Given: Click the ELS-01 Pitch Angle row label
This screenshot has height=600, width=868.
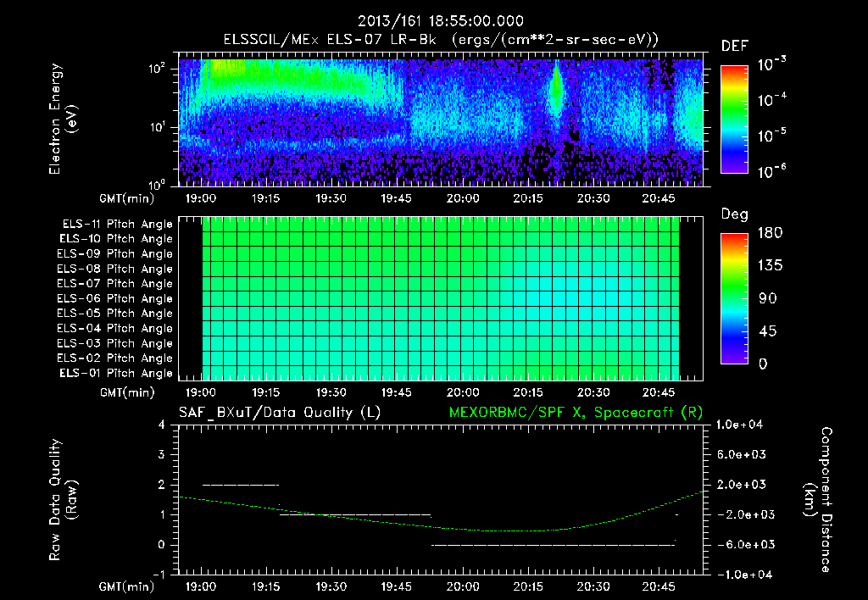Looking at the screenshot, I should (x=116, y=374).
